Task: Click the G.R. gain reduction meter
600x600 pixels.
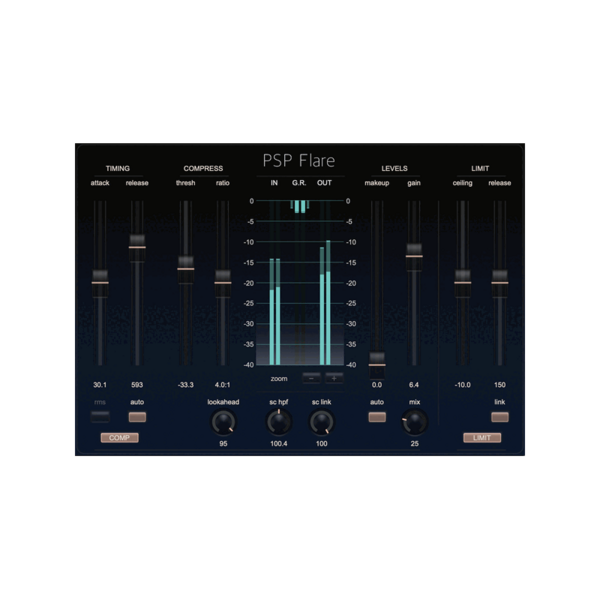Action: [x=300, y=207]
